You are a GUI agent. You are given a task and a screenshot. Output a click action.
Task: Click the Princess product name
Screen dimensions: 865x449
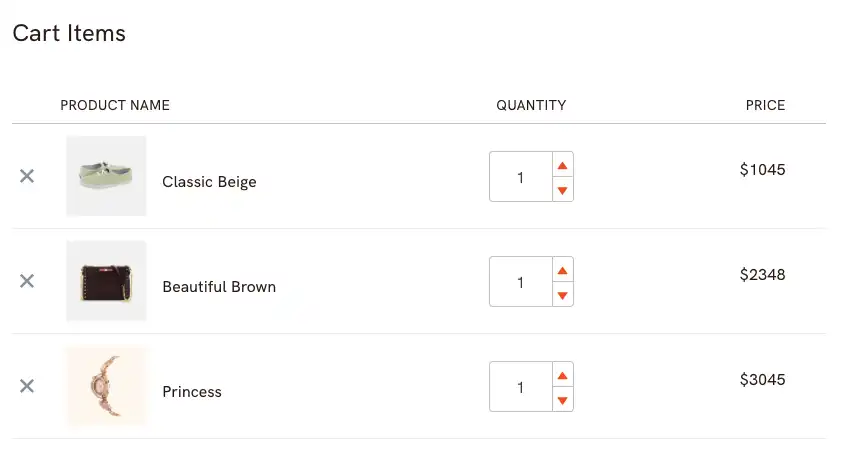coord(192,392)
